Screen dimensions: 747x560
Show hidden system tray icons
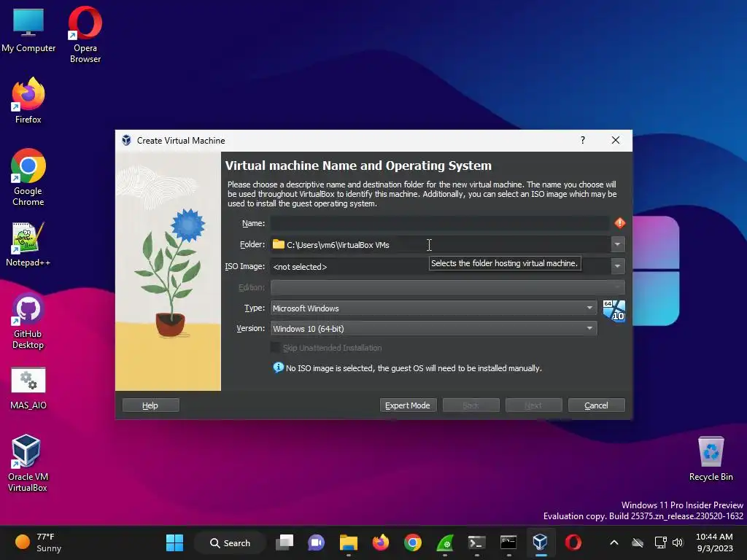pyautogui.click(x=614, y=542)
